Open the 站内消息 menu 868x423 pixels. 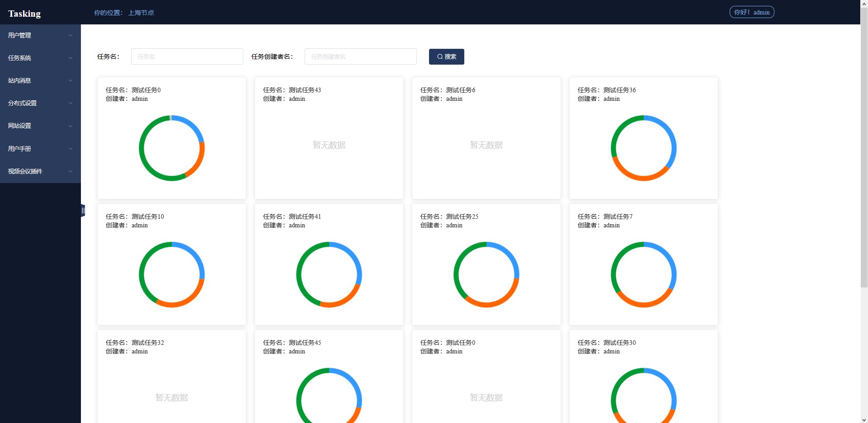(x=40, y=80)
